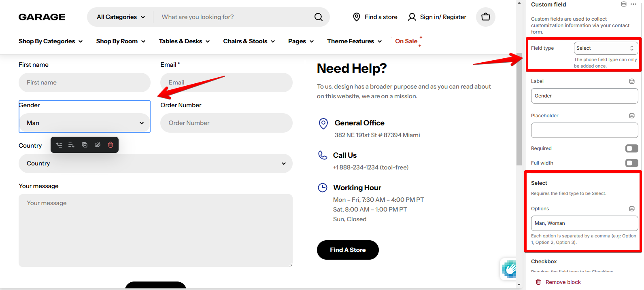Open the shopping bag cart icon

point(486,17)
